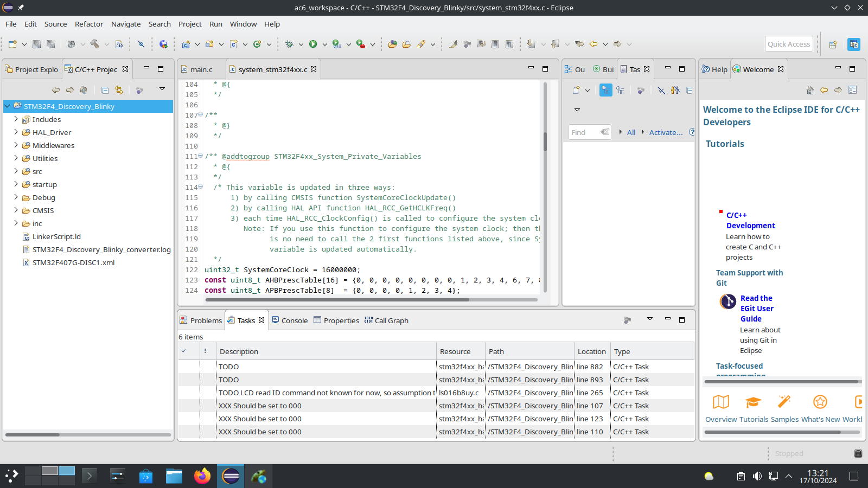Click the Open Perspective icon
The image size is (868, 488).
[833, 44]
